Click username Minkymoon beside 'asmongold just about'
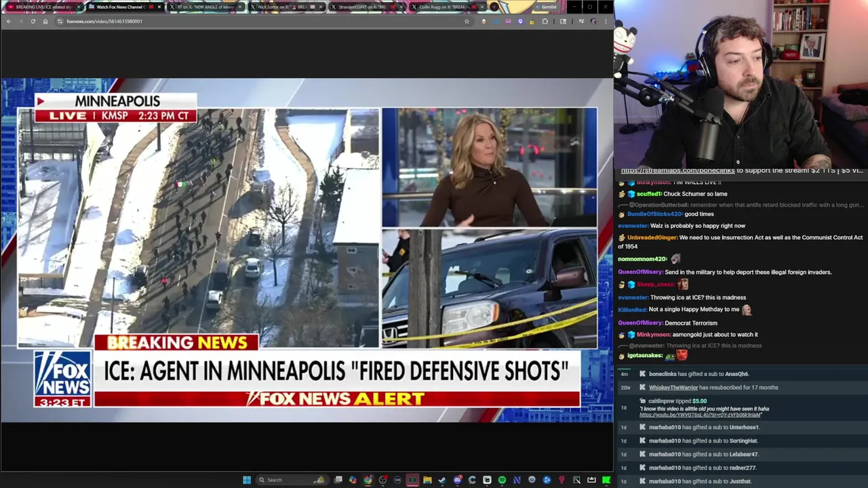 653,335
